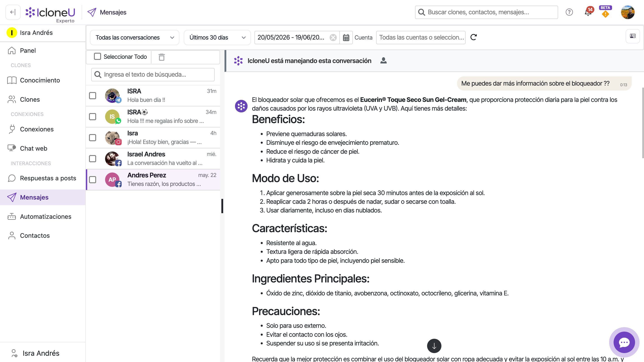Open the Cuenta accounts selector

pyautogui.click(x=421, y=38)
